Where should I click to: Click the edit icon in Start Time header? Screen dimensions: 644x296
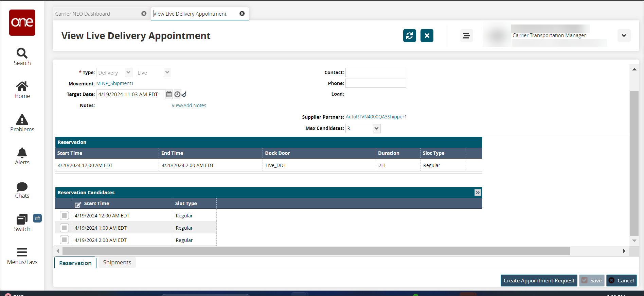tap(78, 204)
